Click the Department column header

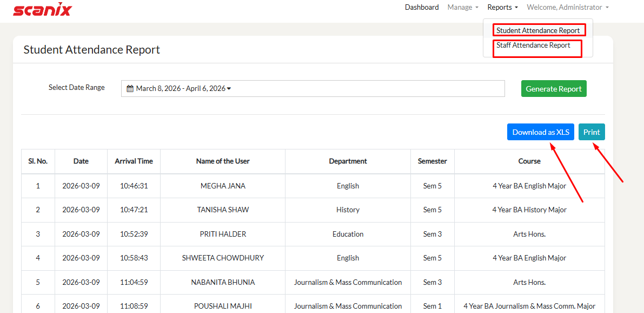click(348, 161)
